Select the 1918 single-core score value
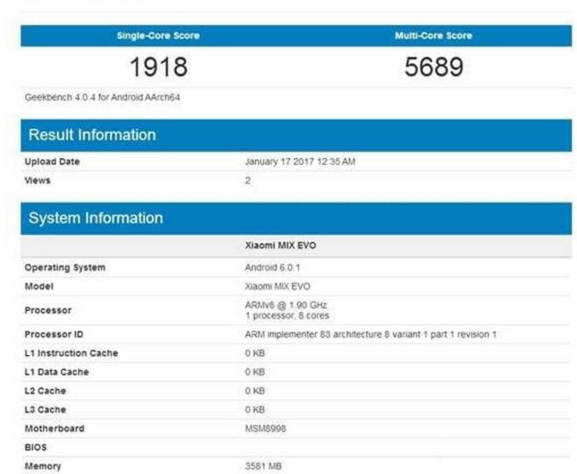Viewport: 577px width, 474px height. pos(159,67)
